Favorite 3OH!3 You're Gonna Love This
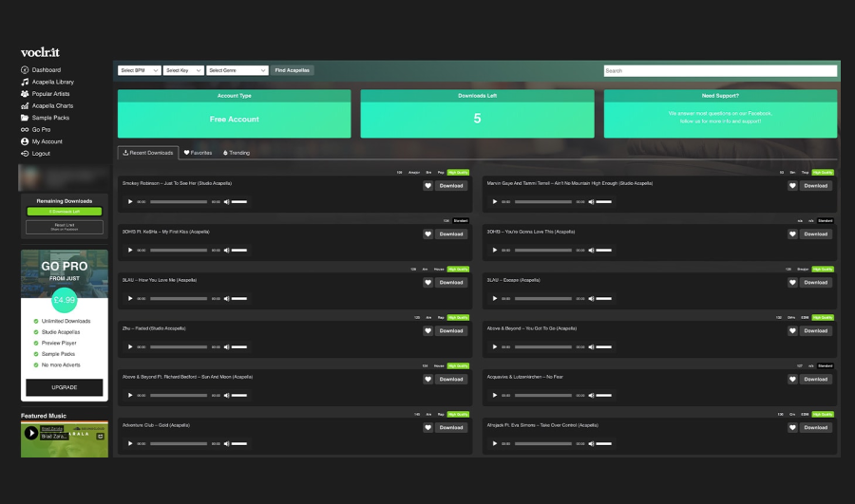 [793, 234]
